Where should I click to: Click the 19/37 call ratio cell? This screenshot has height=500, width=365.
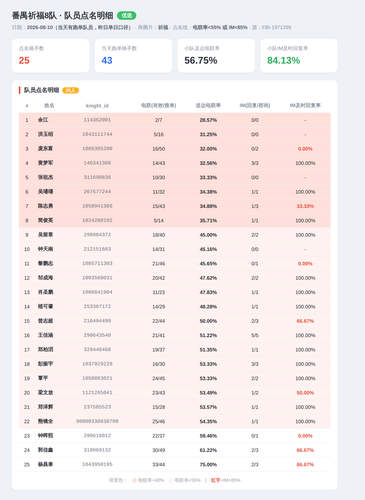pyautogui.click(x=159, y=349)
